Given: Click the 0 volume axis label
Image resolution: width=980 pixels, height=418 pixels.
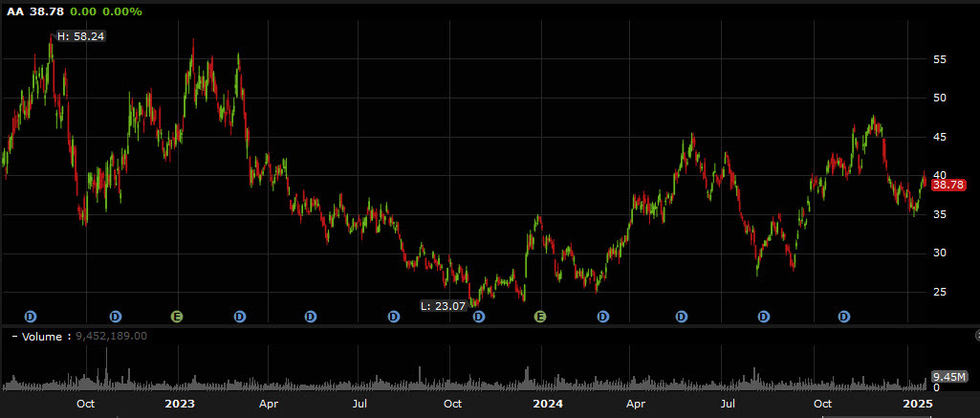Looking at the screenshot, I should pos(936,387).
